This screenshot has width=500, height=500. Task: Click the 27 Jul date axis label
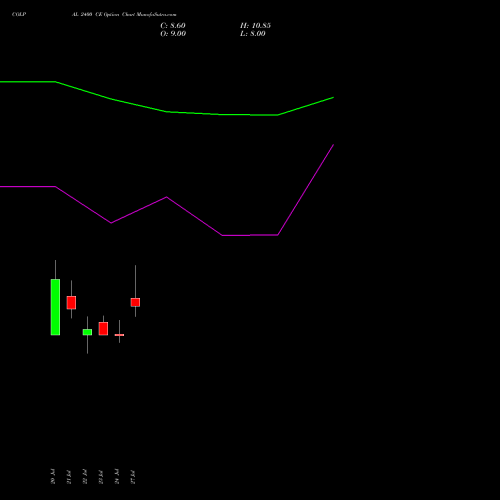point(133,476)
